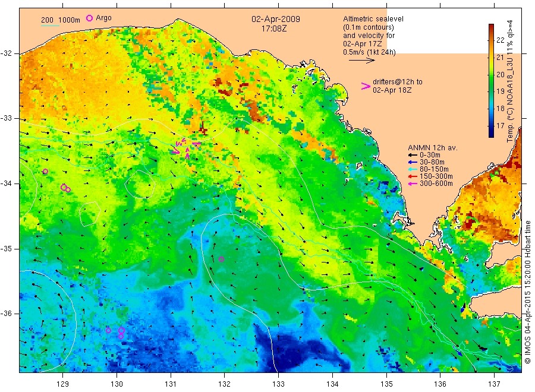Click the '17:08Z' time label

click(274, 29)
